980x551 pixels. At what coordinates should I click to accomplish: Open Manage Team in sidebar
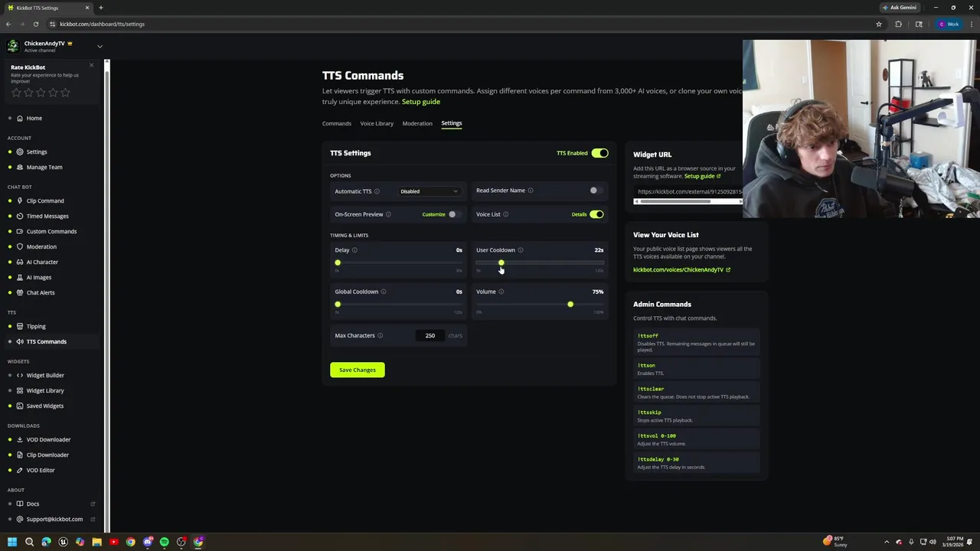point(44,167)
